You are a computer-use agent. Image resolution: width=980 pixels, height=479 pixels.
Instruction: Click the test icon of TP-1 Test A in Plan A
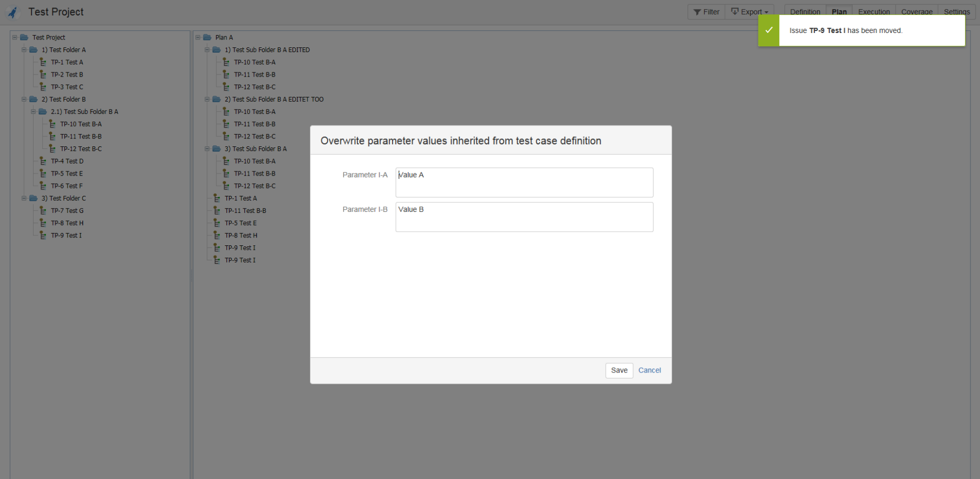[x=217, y=198]
